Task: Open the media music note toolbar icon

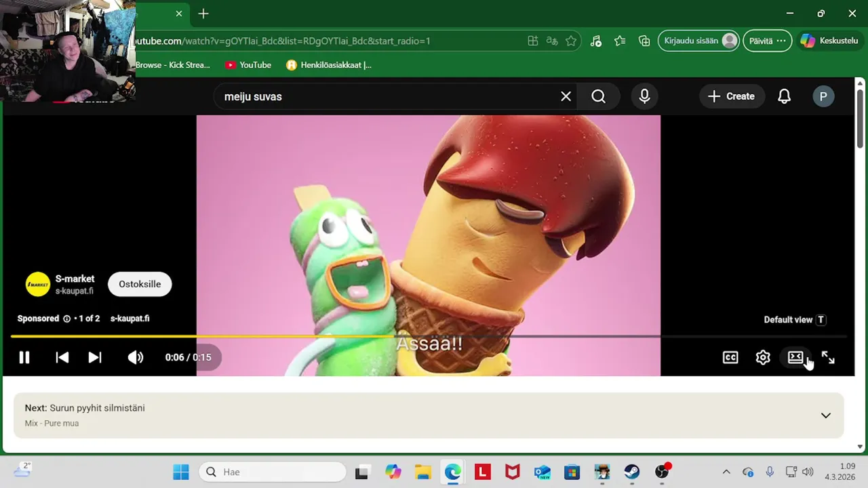Action: point(595,41)
